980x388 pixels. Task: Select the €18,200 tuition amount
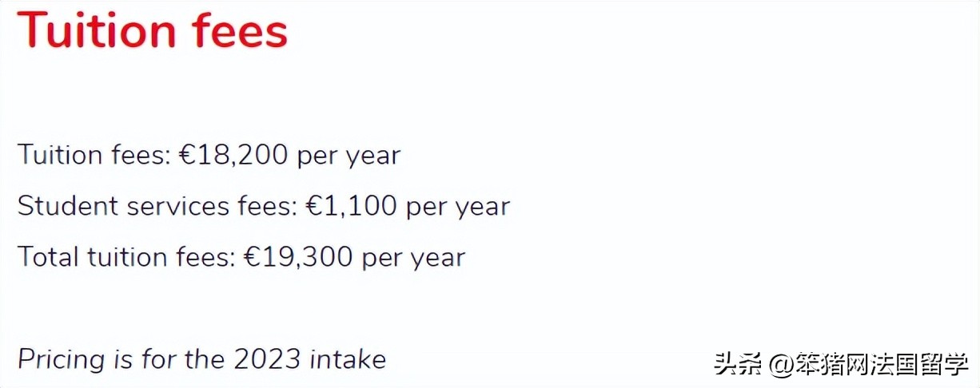[x=233, y=155]
